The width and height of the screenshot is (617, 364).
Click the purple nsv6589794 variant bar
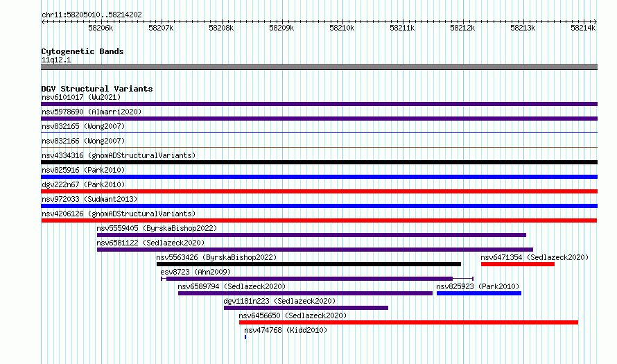(305, 293)
